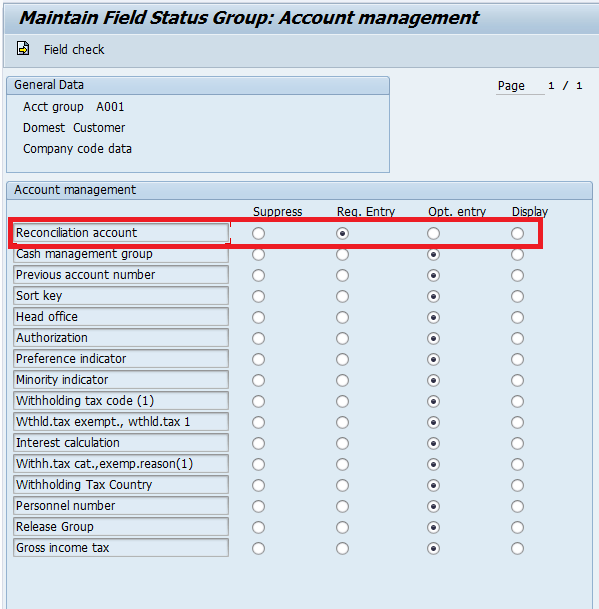Screen dimensions: 599x609
Task: Select Opt. entry for Release Group
Action: [x=434, y=527]
